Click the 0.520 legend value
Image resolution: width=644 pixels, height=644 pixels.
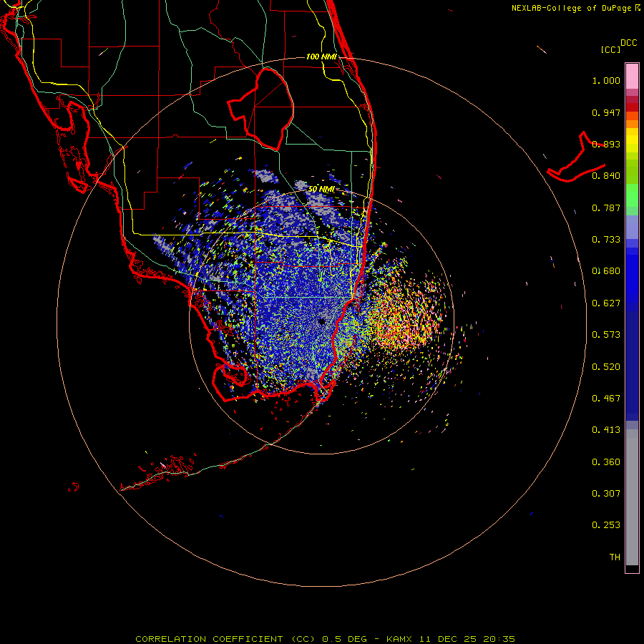click(606, 367)
